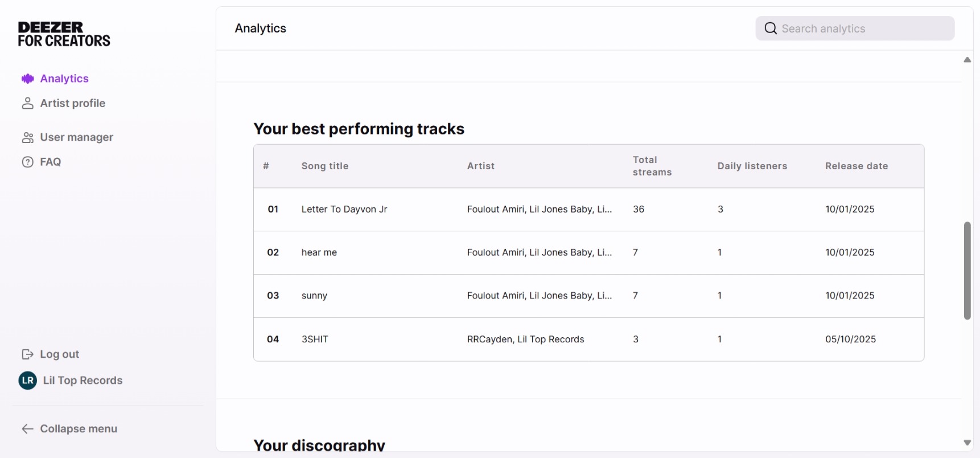This screenshot has width=980, height=458.
Task: Click the LR account avatar badge
Action: pyautogui.click(x=27, y=381)
